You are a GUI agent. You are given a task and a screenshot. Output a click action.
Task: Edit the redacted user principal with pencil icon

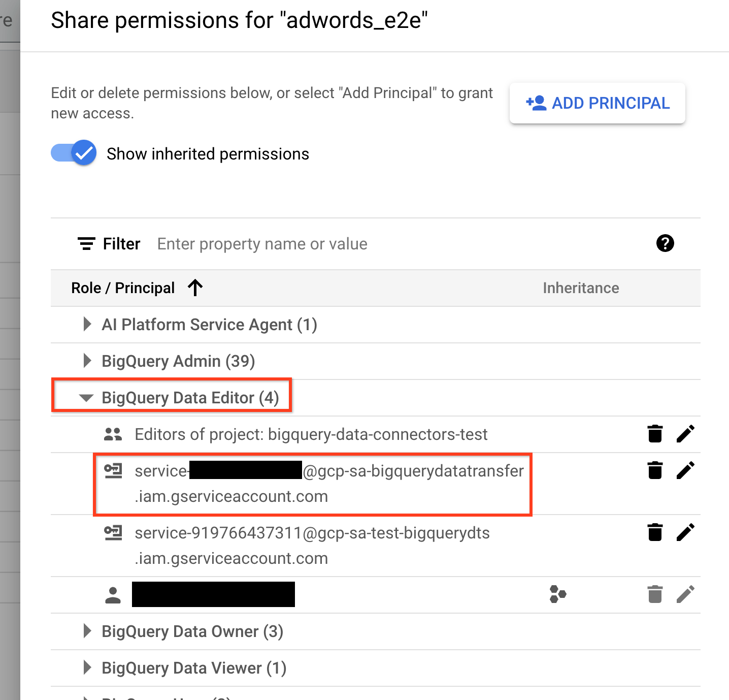[x=686, y=594]
